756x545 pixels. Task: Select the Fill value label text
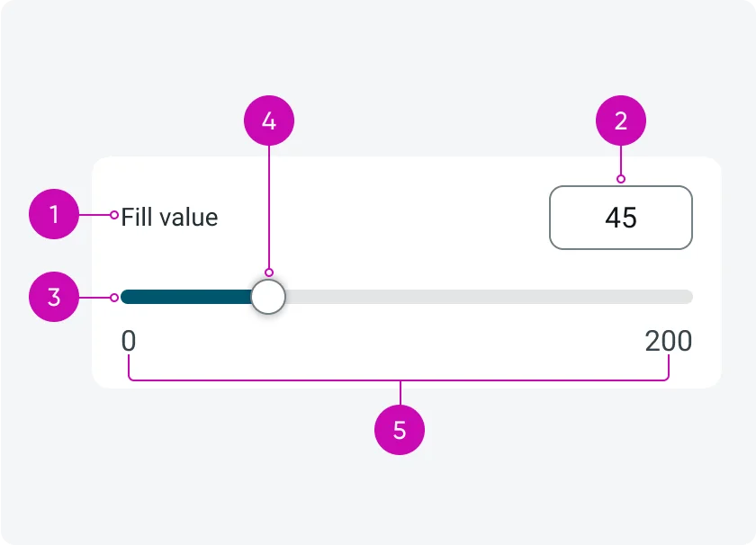(168, 217)
